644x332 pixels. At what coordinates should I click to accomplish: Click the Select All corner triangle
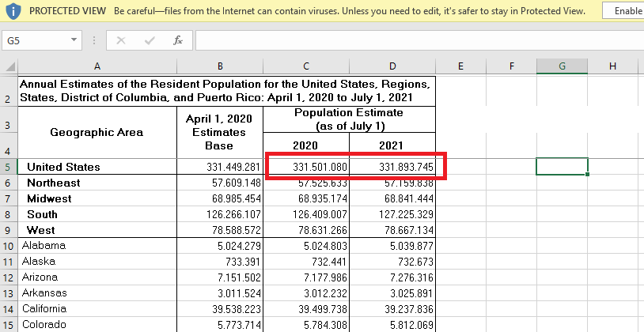pyautogui.click(x=9, y=67)
